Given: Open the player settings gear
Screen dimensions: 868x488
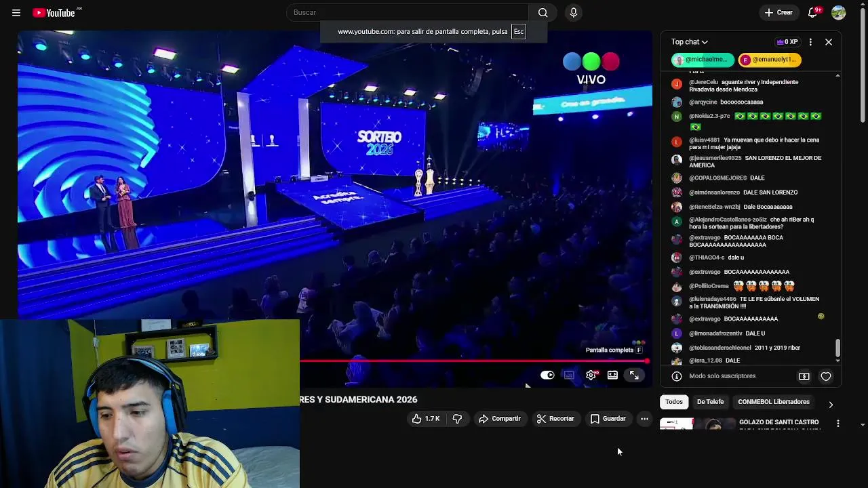Looking at the screenshot, I should pyautogui.click(x=591, y=375).
